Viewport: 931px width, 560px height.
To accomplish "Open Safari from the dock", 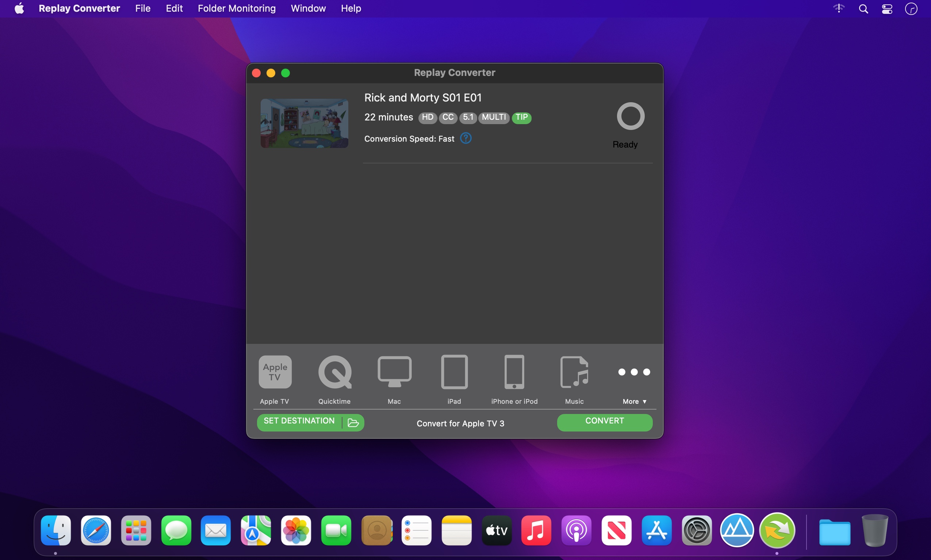I will tap(96, 530).
